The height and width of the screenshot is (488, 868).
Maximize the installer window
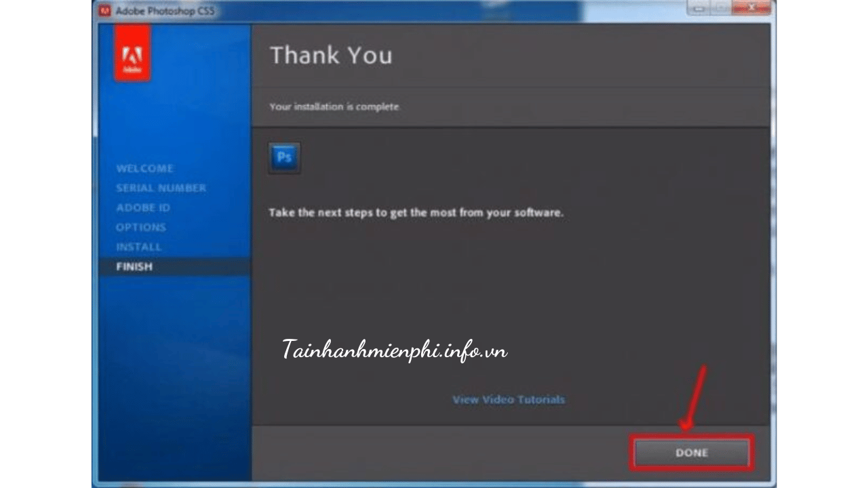point(722,7)
